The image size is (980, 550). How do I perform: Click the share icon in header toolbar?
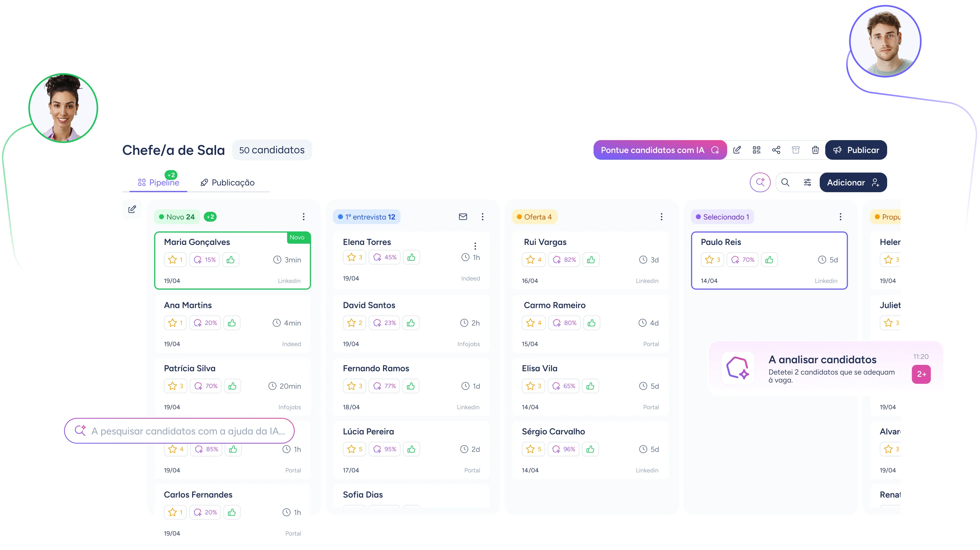click(x=776, y=150)
